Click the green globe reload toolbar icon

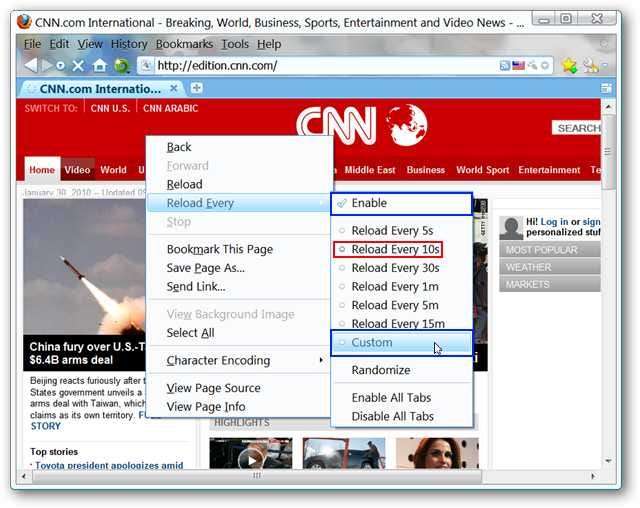coord(122,66)
